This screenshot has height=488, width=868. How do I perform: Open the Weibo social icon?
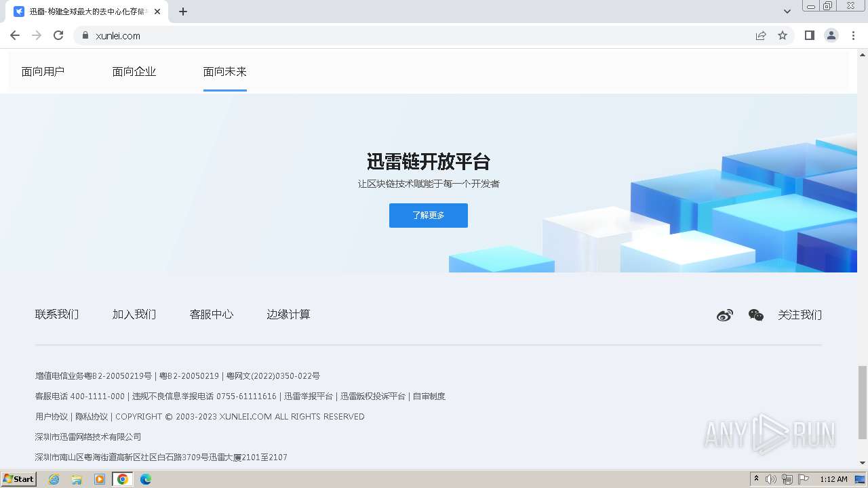725,315
